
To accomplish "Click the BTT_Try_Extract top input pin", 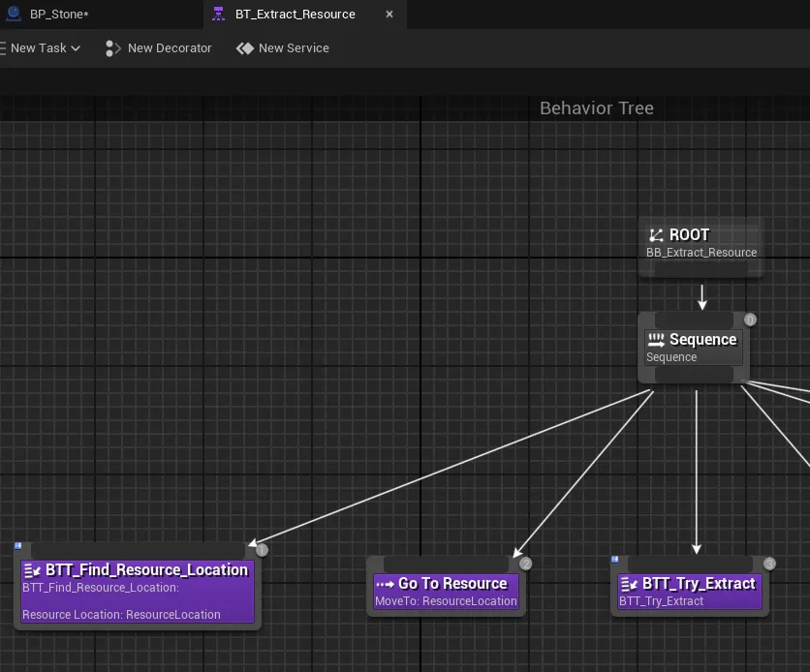I will point(690,565).
